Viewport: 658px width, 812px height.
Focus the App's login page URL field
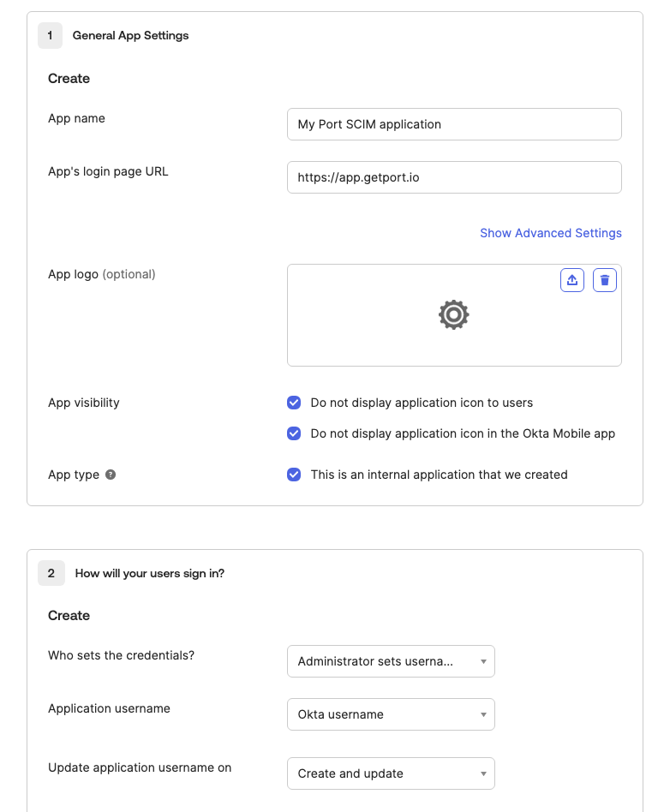454,177
